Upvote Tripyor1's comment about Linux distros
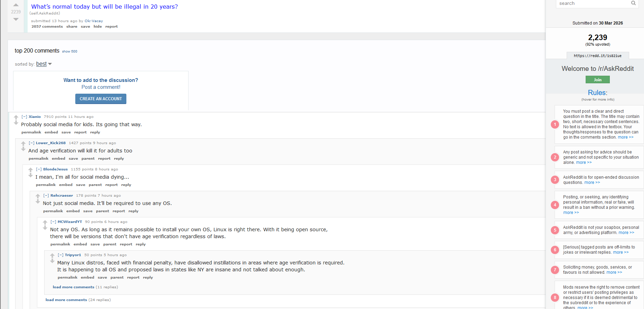Screen dimensions: 644x309 point(52,255)
